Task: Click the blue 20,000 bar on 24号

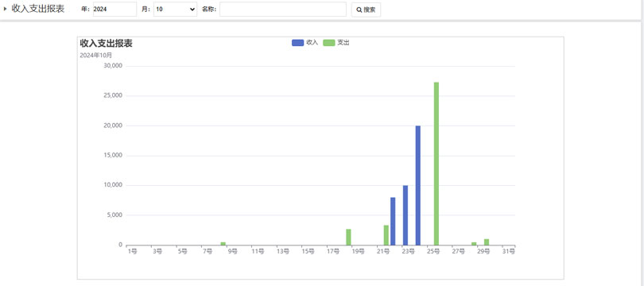Action: tap(417, 185)
